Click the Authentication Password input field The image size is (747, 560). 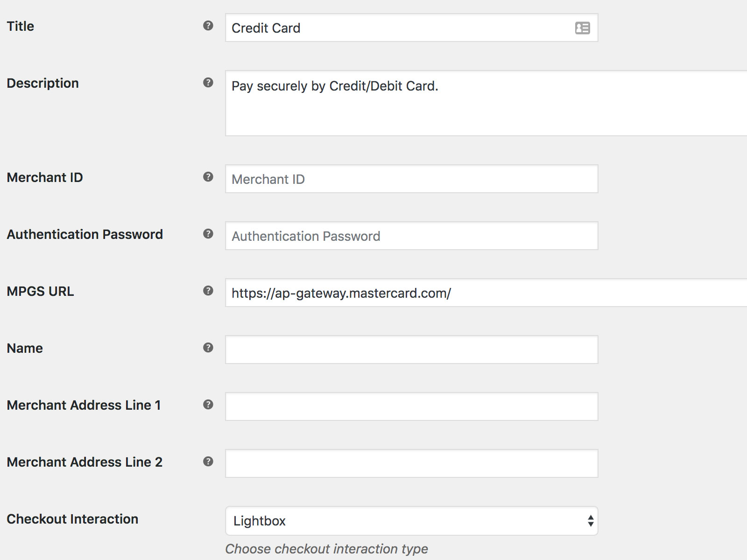(x=411, y=236)
